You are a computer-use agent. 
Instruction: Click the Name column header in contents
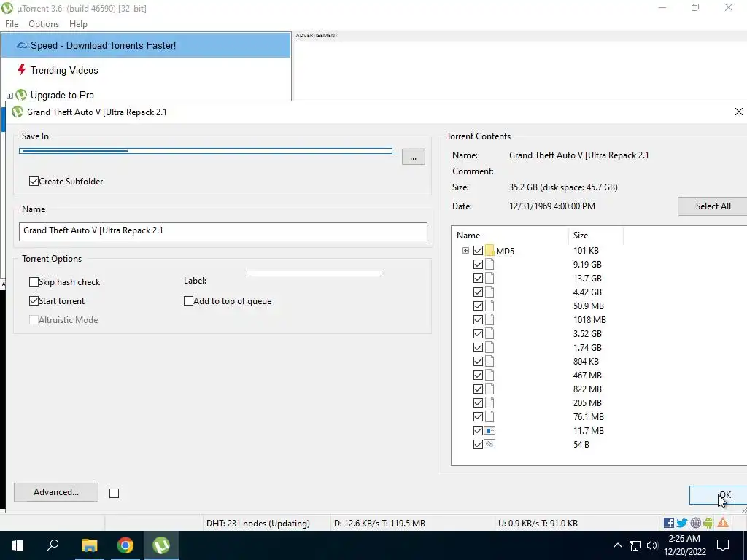coord(510,236)
